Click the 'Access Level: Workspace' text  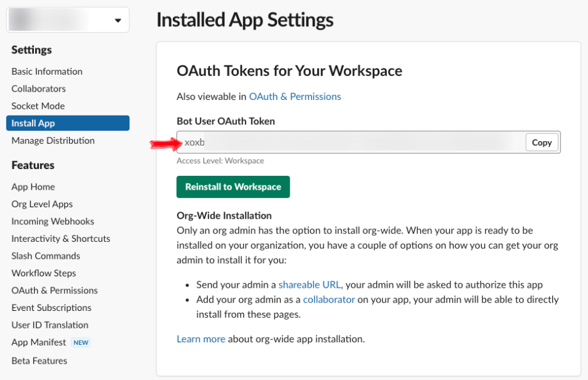point(220,161)
